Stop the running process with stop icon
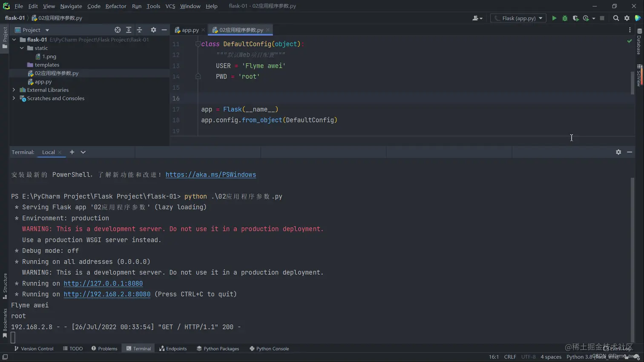 (602, 18)
